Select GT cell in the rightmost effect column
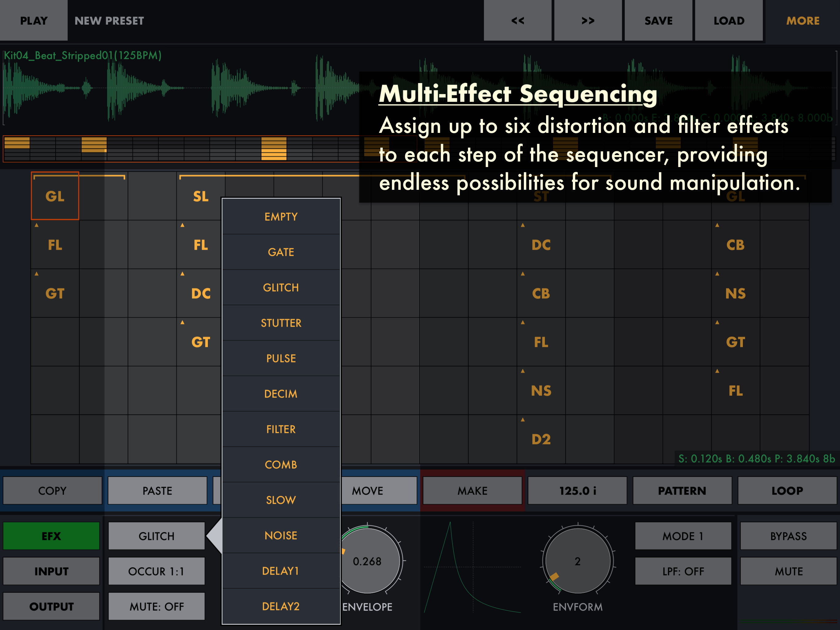Screen dimensions: 840x630 [x=735, y=342]
